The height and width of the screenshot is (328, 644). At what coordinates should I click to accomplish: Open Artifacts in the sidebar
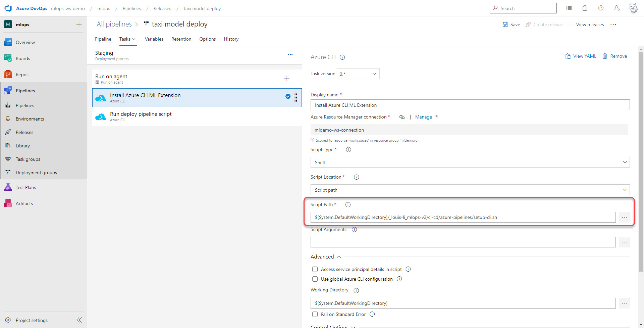coord(44,203)
